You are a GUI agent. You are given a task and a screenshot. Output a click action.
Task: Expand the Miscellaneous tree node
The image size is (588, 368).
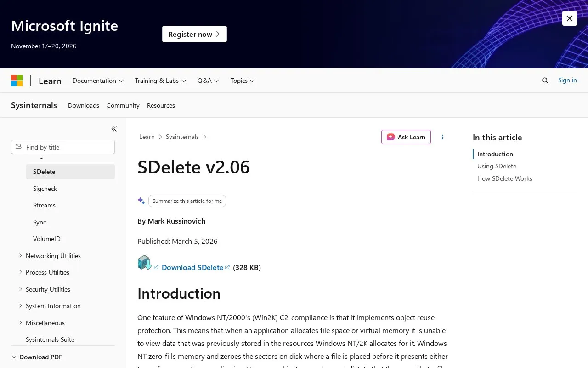(x=20, y=322)
